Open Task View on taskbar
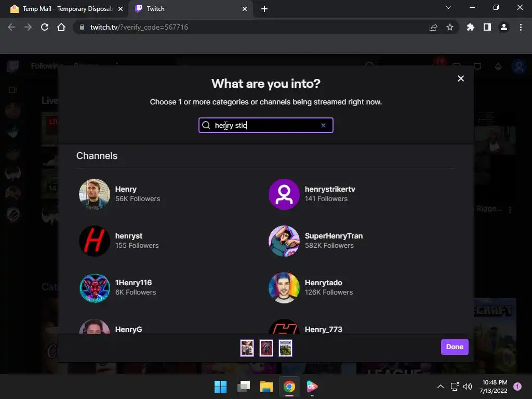The height and width of the screenshot is (399, 532). [x=244, y=387]
